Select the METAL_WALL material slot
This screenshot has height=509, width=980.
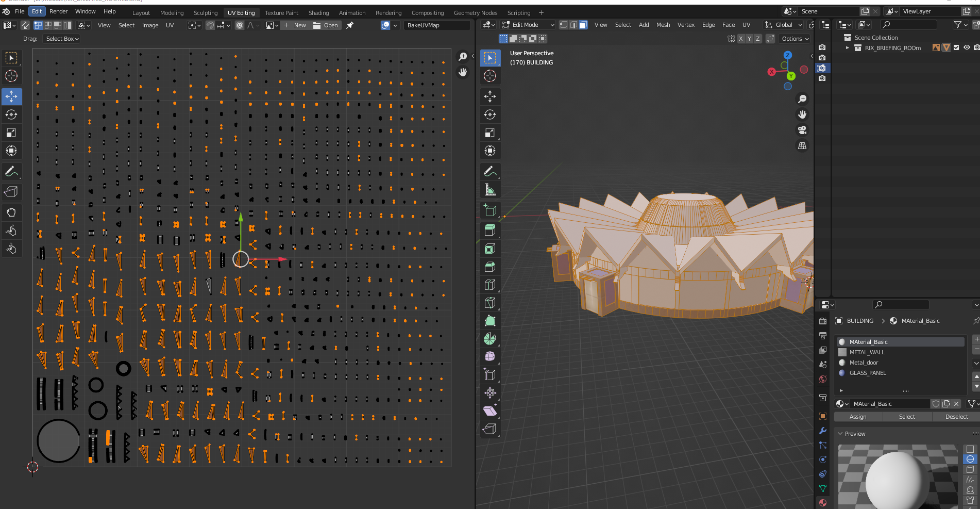900,352
